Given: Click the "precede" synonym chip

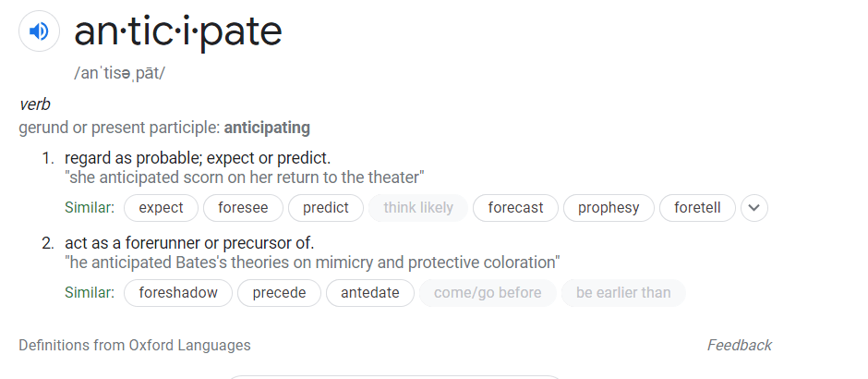Looking at the screenshot, I should (279, 293).
